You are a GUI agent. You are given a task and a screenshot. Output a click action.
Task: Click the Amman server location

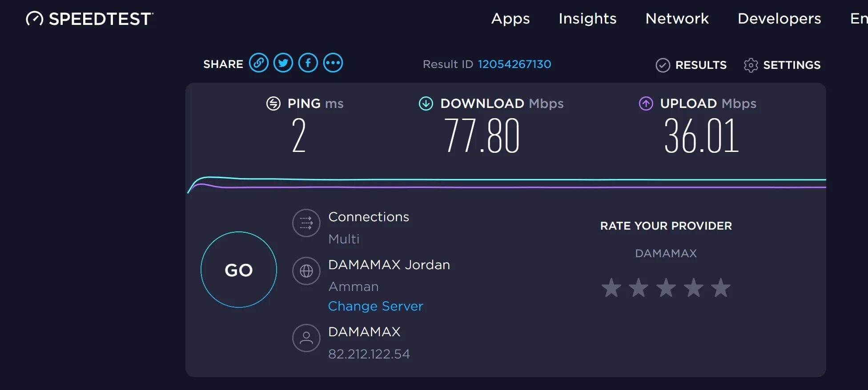tap(354, 287)
